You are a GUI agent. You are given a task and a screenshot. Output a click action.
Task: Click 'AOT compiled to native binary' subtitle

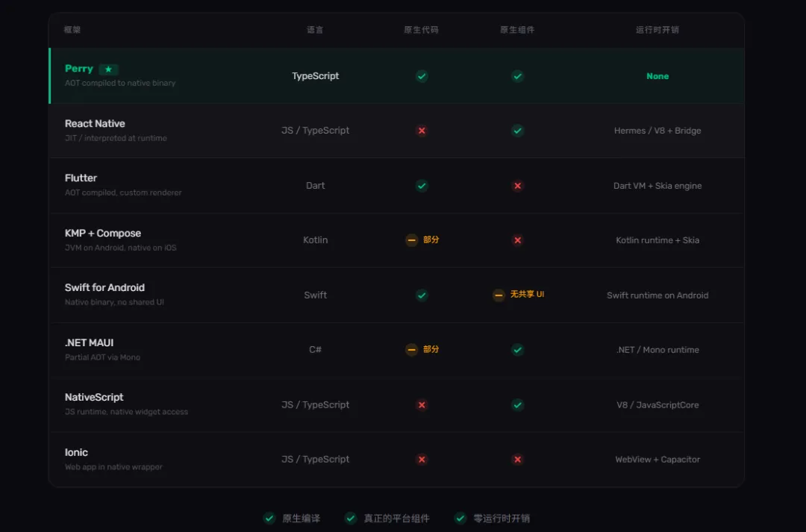pyautogui.click(x=120, y=84)
